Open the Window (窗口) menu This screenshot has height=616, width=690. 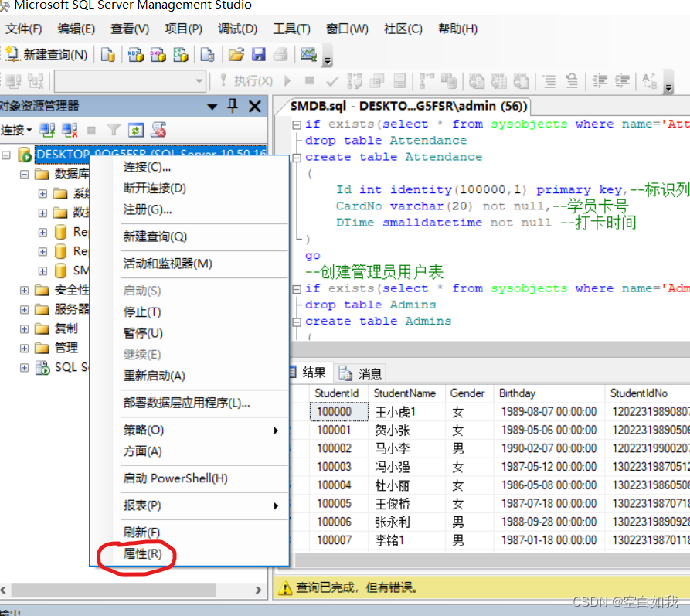click(x=347, y=29)
